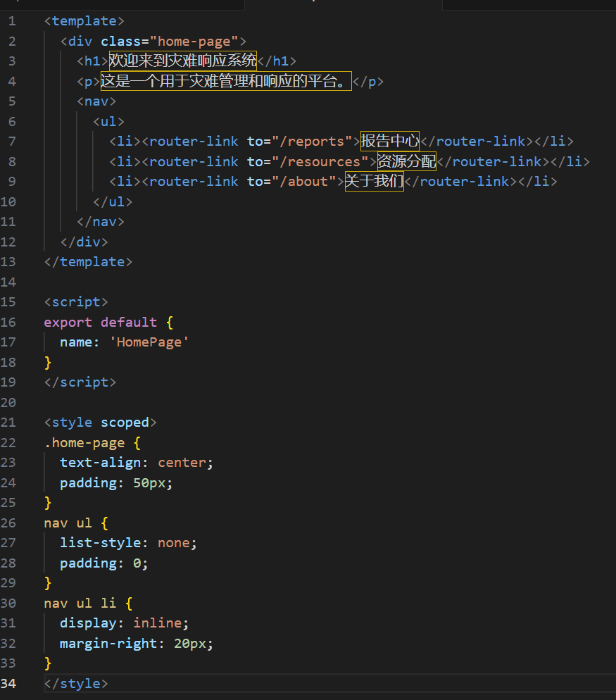Click the opening <script> tag on line 15
Viewport: 616px width, 700px height.
tap(76, 302)
